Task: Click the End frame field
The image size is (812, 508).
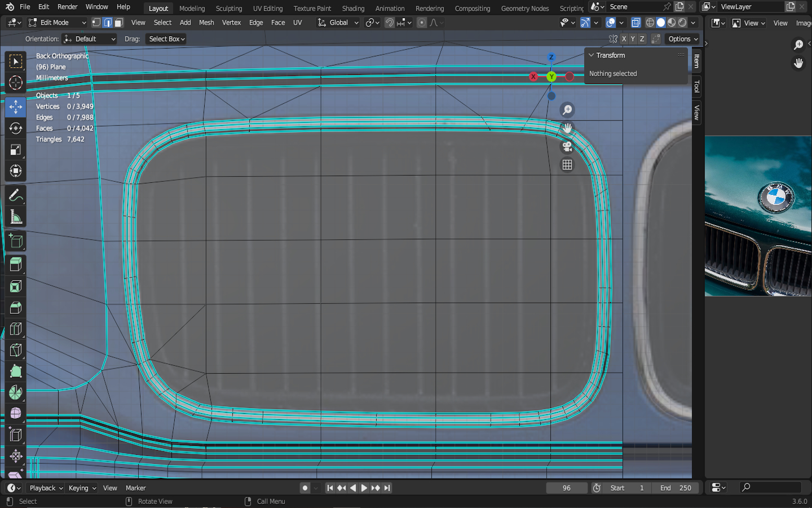Action: coord(676,488)
